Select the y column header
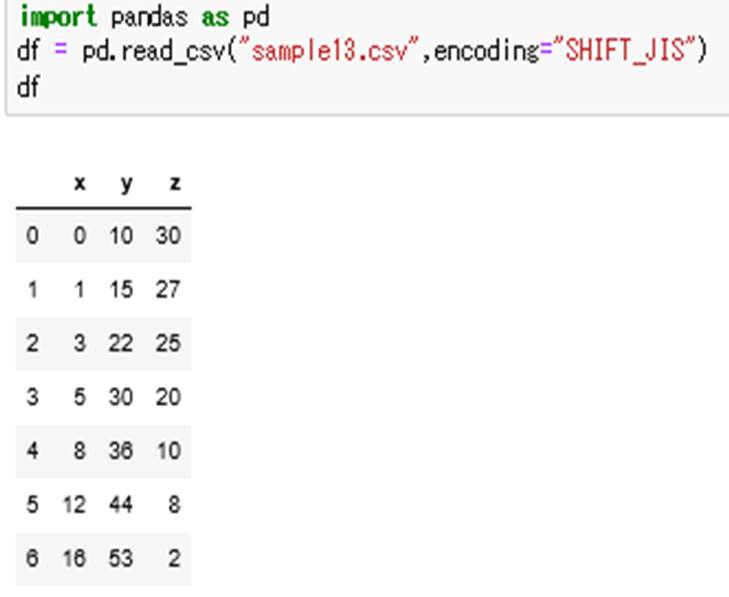 pos(126,185)
